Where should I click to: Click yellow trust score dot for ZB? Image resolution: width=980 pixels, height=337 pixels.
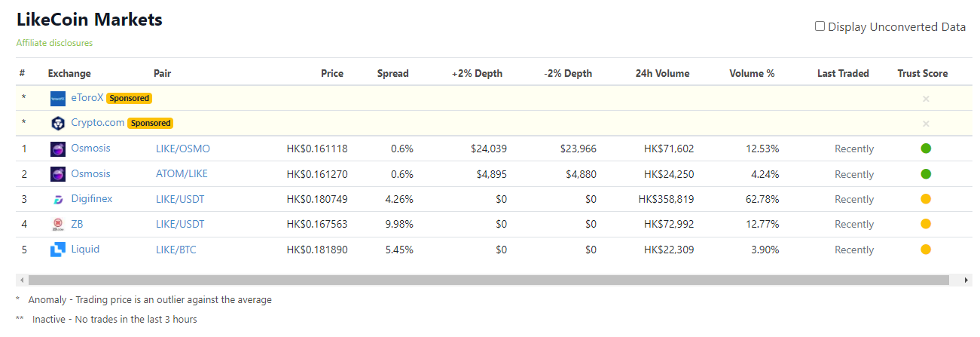[x=926, y=224]
